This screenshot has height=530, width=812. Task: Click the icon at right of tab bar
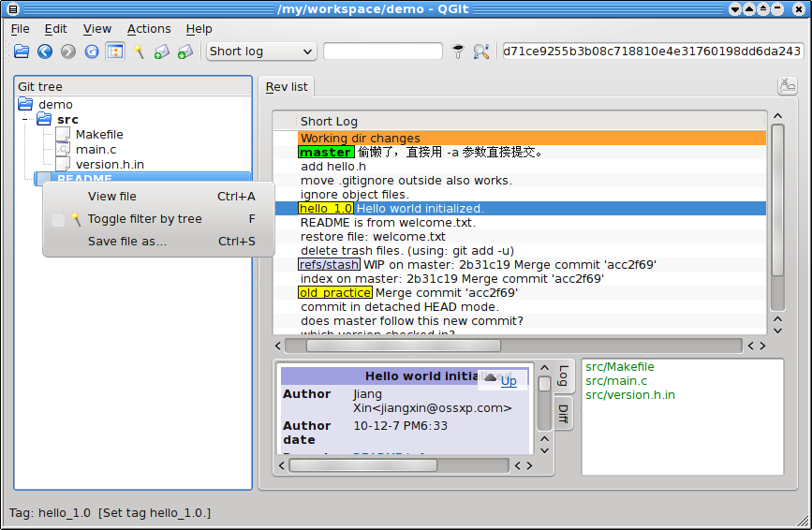click(x=787, y=86)
